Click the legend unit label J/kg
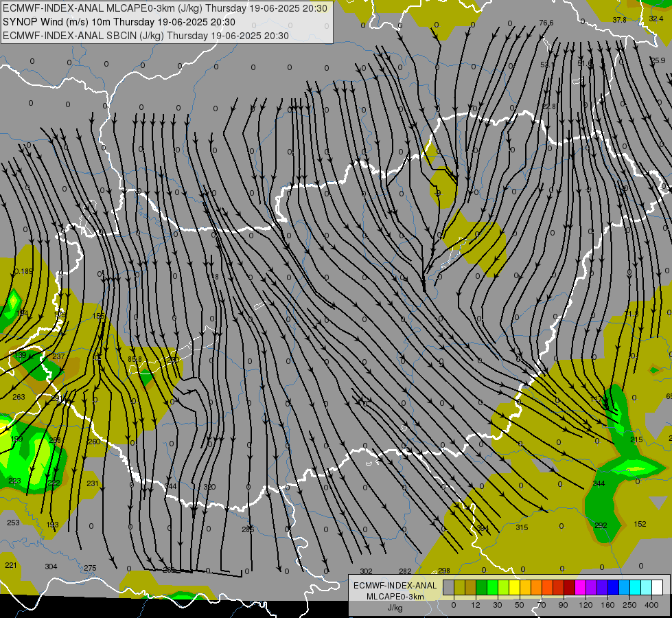The height and width of the screenshot is (618, 672). 395,608
